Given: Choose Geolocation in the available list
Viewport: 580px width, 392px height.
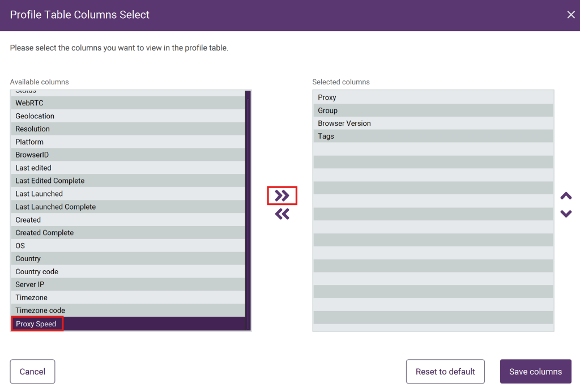Looking at the screenshot, I should click(x=35, y=116).
